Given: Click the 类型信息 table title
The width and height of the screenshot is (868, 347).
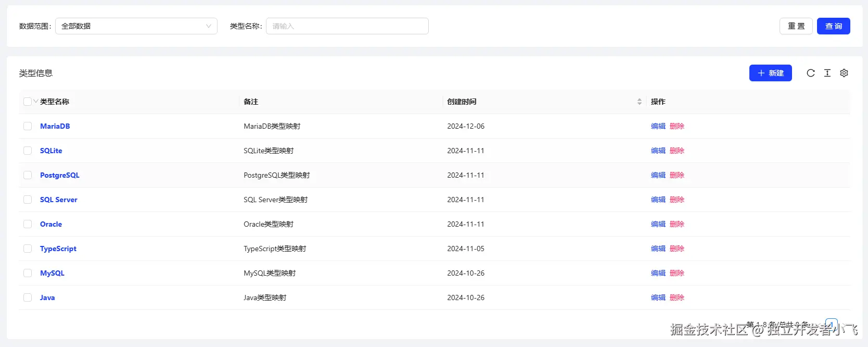Looking at the screenshot, I should click(x=36, y=73).
